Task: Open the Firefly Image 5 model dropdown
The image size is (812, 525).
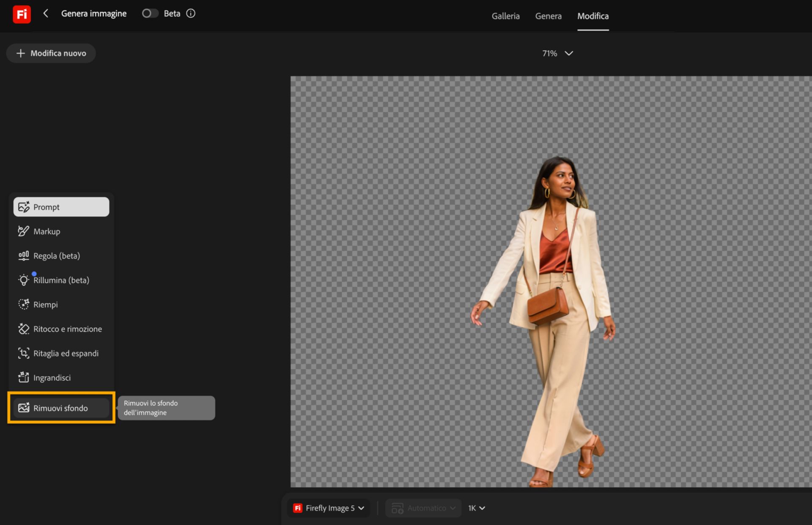Action: click(x=329, y=508)
